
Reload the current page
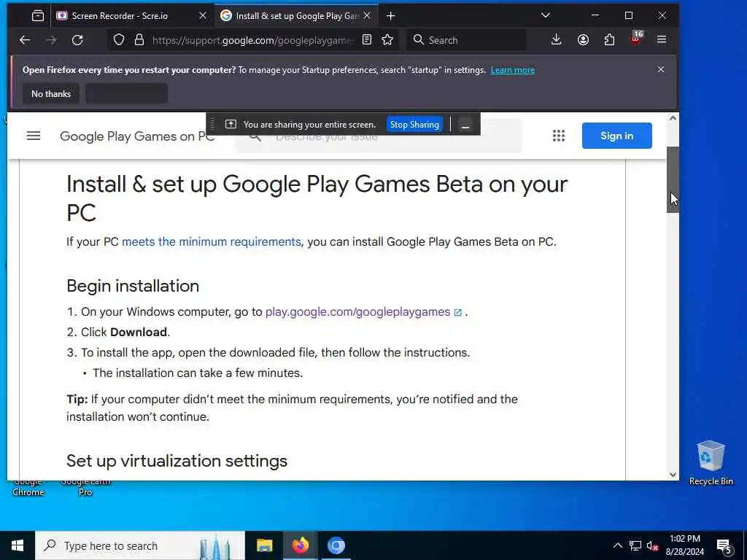pos(77,40)
